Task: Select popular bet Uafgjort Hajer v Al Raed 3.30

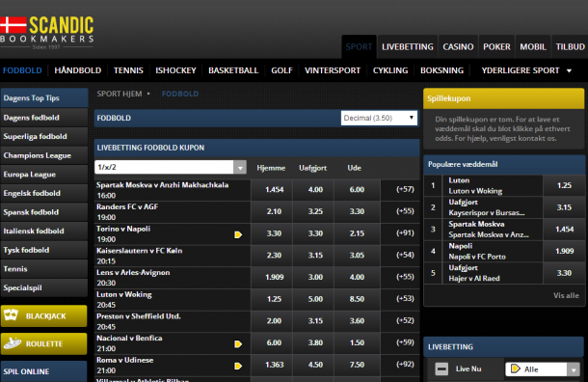Action: (564, 273)
